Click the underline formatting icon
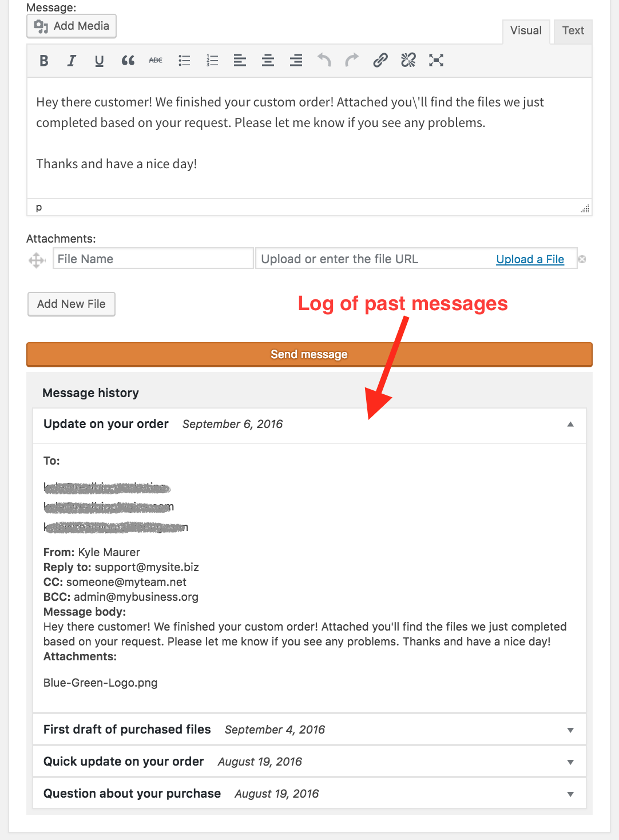619x840 pixels. [100, 61]
